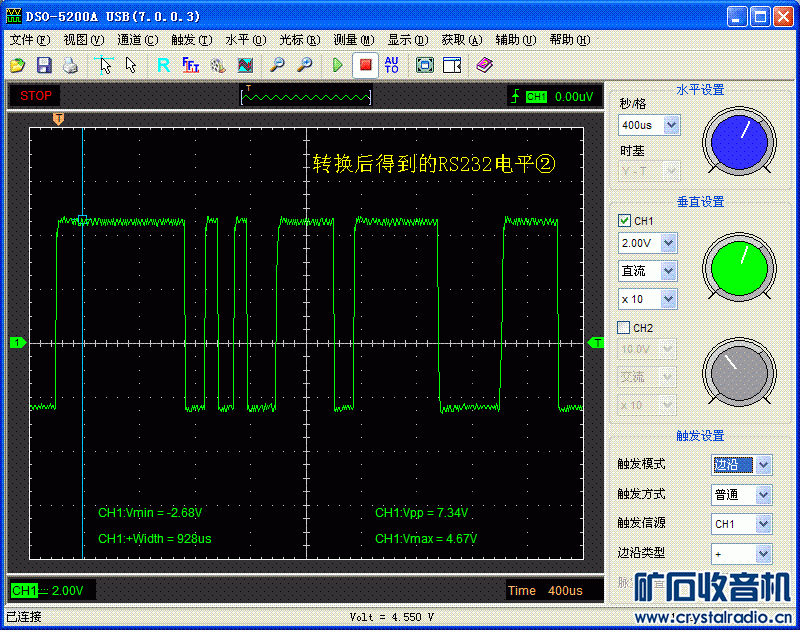The image size is (800, 630).
Task: Click the red Stop acquisition button
Action: [365, 65]
